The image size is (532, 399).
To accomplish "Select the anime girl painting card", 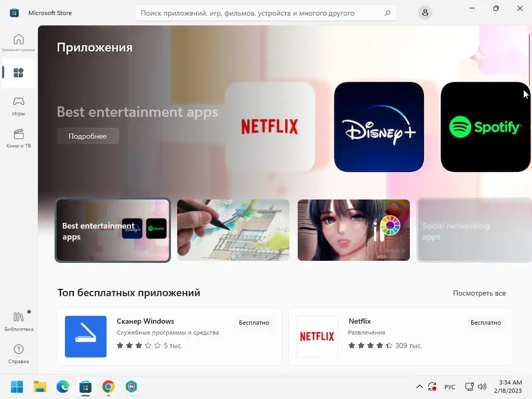I will pos(353,230).
